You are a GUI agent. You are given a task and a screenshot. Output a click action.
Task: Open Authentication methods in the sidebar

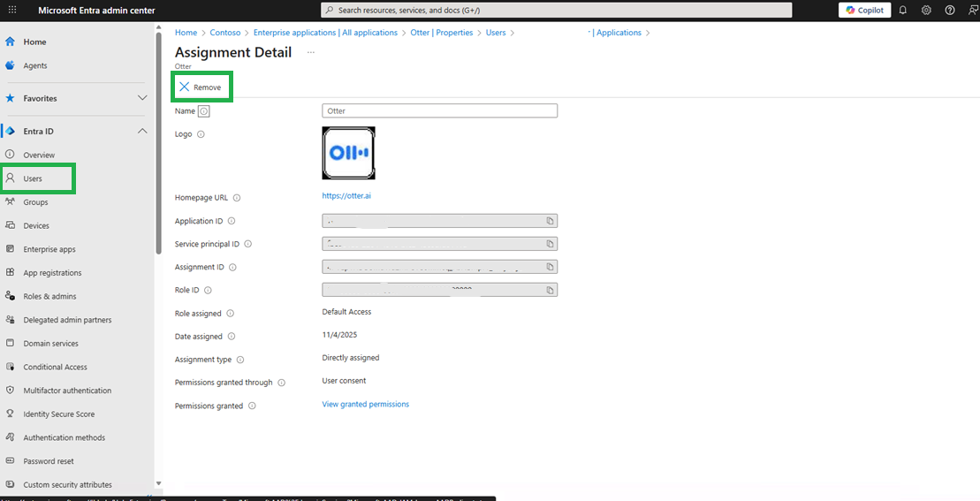(x=65, y=438)
